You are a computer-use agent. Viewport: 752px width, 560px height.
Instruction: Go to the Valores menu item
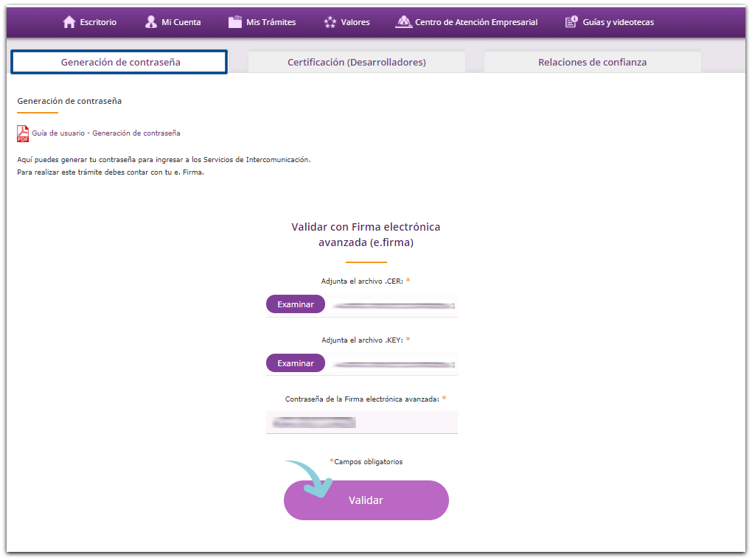(347, 22)
